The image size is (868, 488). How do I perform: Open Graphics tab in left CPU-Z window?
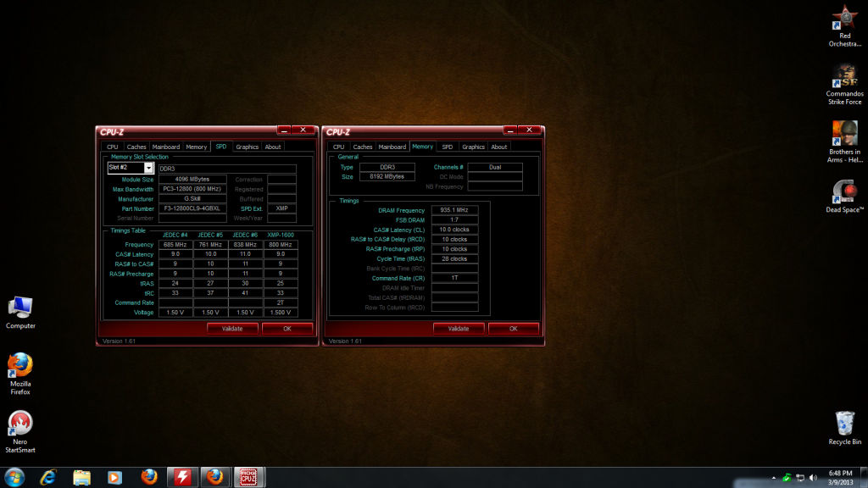pyautogui.click(x=247, y=147)
